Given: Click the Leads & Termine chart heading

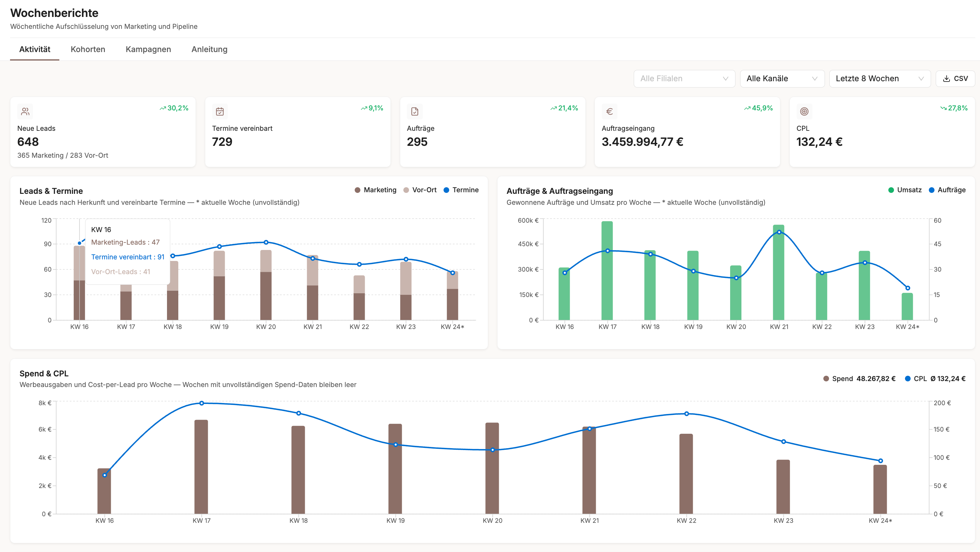Looking at the screenshot, I should tap(51, 191).
